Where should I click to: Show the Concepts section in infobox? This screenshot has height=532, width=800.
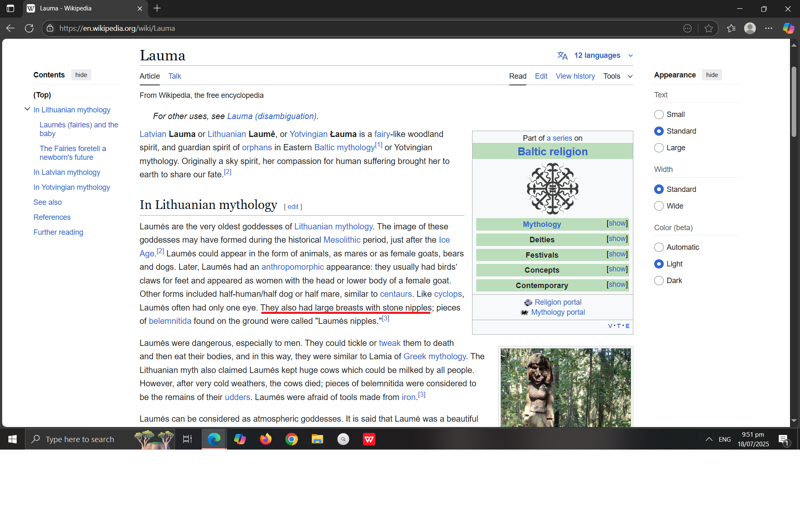point(617,269)
